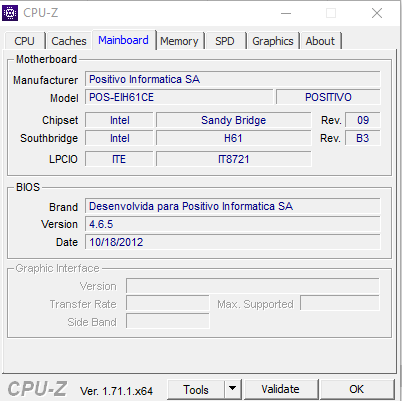Switch to the CPU tab
The height and width of the screenshot is (401, 402).
click(24, 41)
